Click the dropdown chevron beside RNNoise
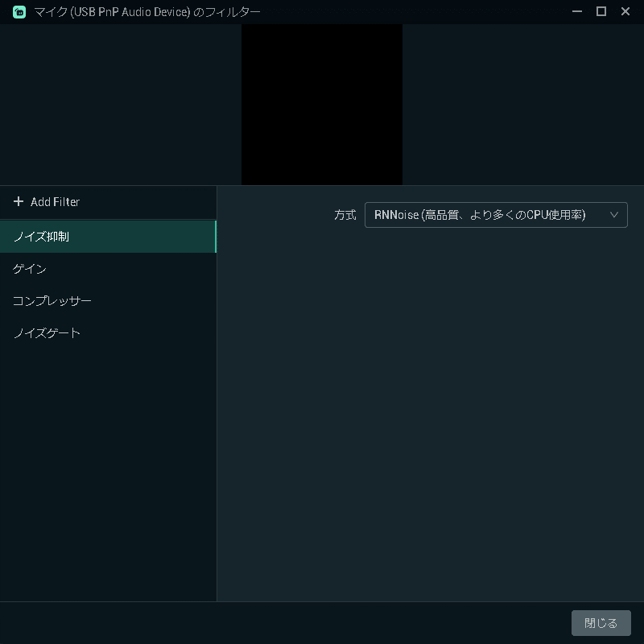644x644 pixels. pos(613,215)
